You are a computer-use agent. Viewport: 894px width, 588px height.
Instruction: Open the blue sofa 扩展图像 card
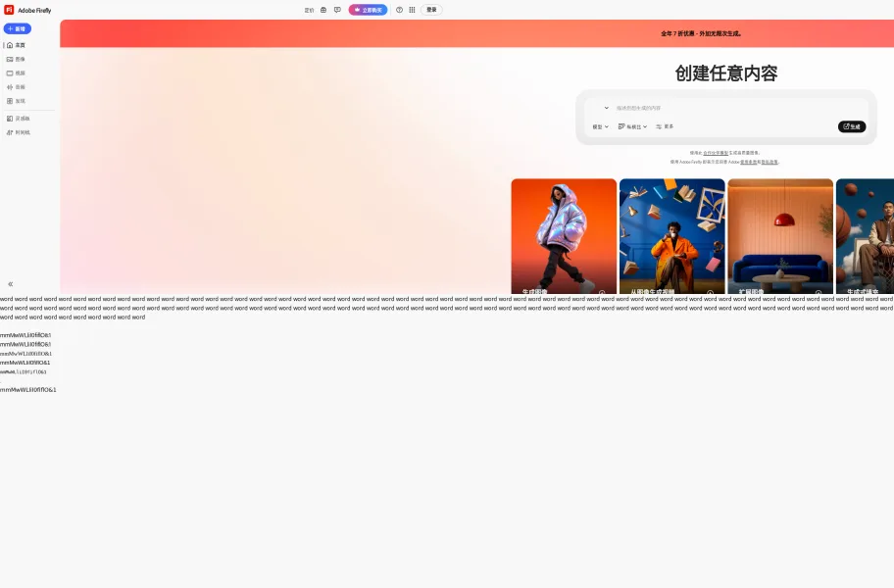click(x=780, y=236)
